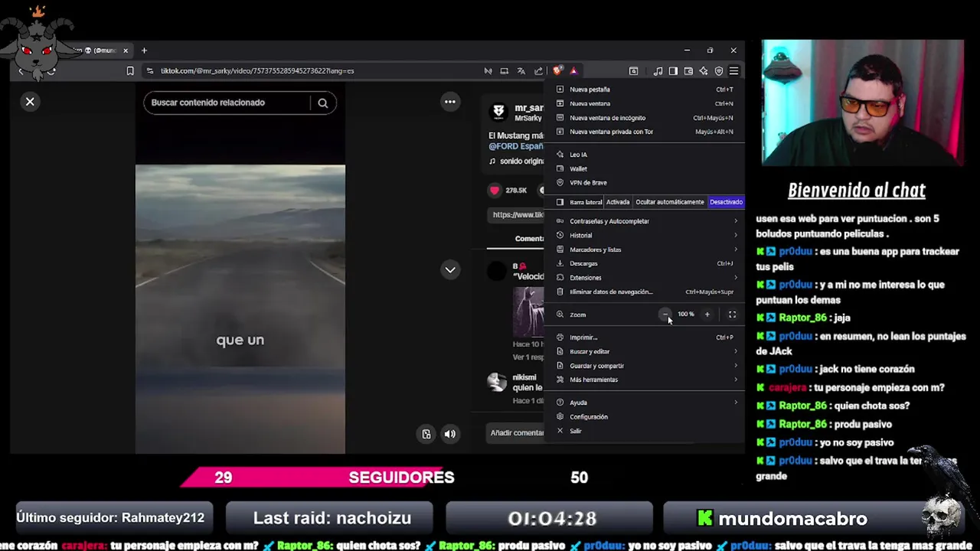
Task: Mute the TikTok video with speaker icon
Action: [450, 434]
